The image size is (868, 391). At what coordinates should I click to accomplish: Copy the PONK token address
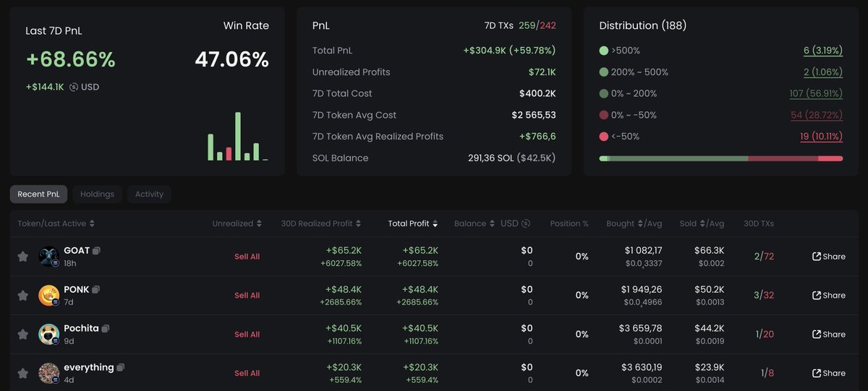click(x=96, y=290)
